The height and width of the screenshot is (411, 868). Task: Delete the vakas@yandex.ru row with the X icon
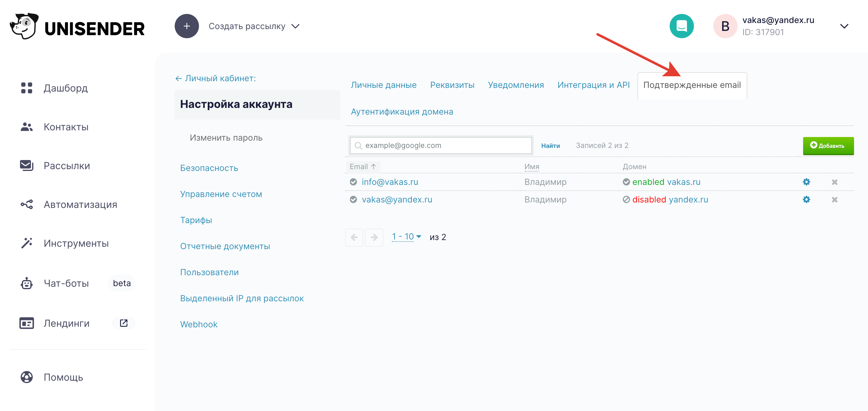pyautogui.click(x=834, y=200)
